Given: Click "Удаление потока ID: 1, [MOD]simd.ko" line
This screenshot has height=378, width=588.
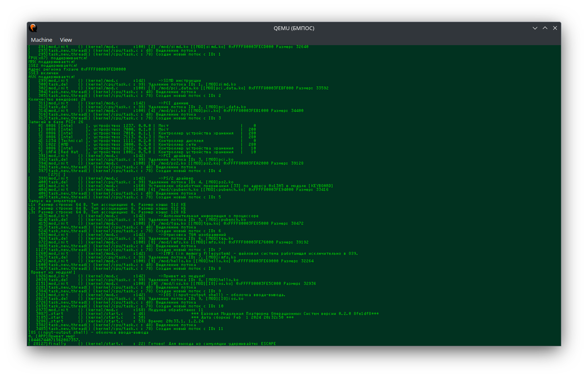Looking at the screenshot, I should pyautogui.click(x=132, y=84).
